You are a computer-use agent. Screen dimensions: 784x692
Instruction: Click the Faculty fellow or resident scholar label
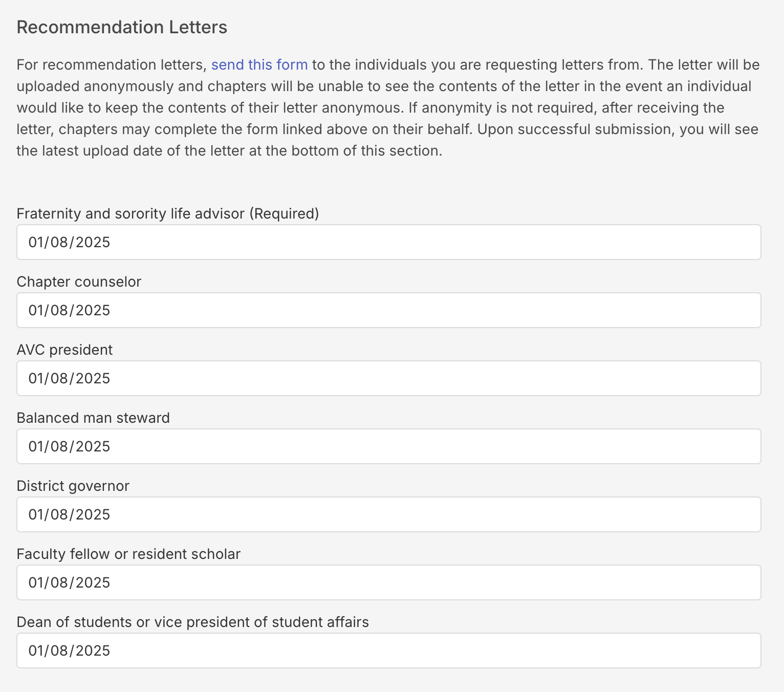coord(128,554)
